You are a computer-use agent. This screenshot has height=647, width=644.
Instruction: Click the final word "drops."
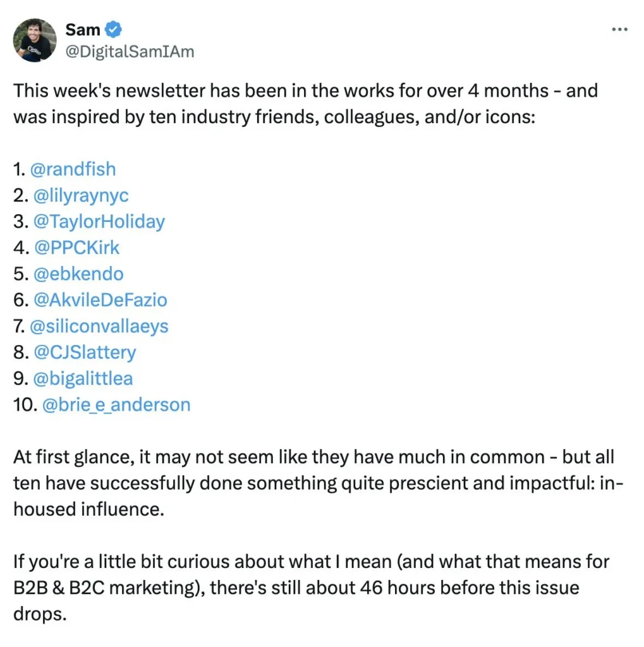point(40,614)
